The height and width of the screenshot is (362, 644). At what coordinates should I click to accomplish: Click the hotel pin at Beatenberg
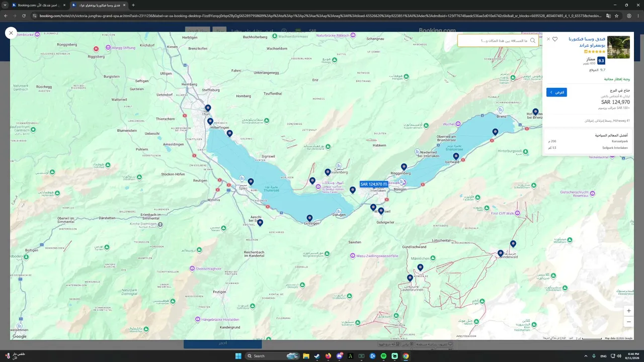click(328, 172)
